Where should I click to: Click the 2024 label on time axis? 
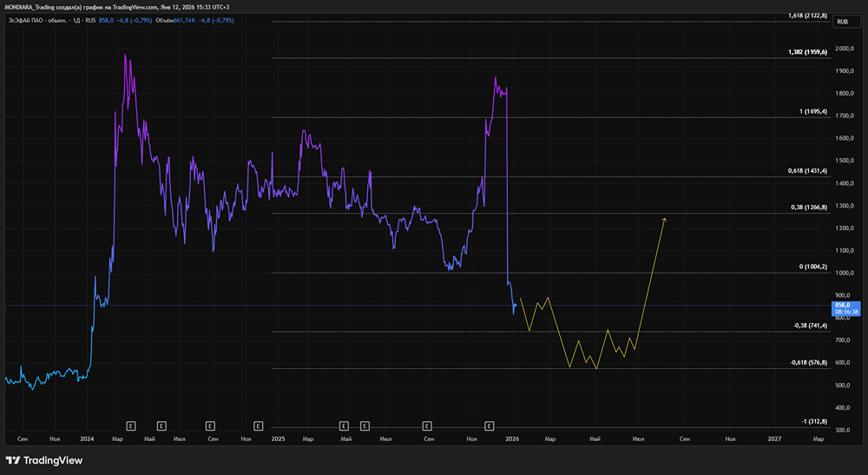click(87, 439)
